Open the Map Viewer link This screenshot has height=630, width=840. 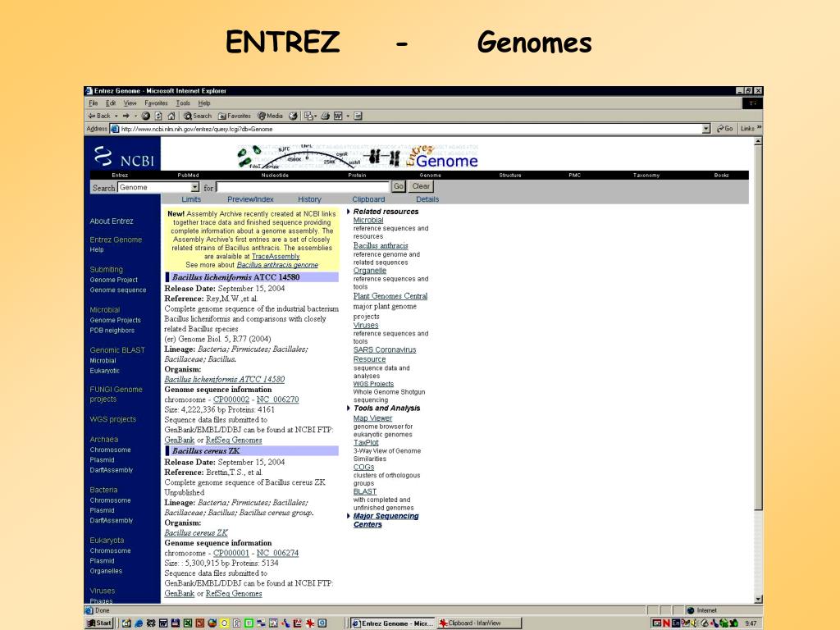click(x=373, y=418)
